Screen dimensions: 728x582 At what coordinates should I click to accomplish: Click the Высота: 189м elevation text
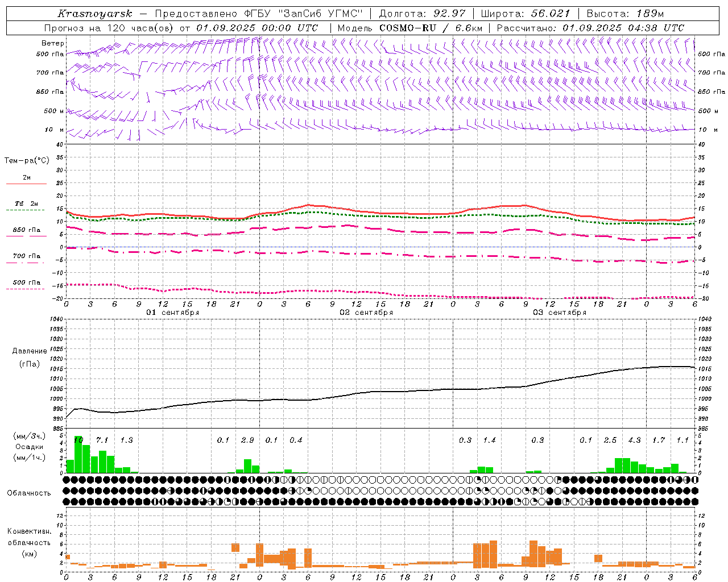(x=625, y=14)
